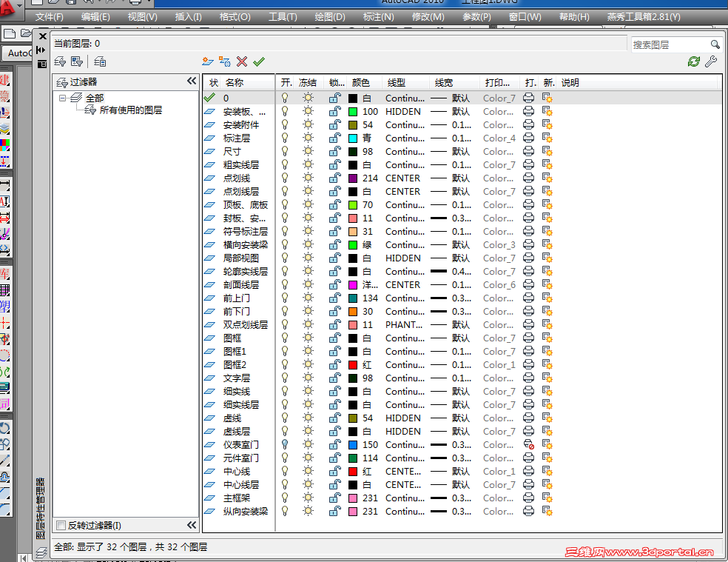This screenshot has width=728, height=562.
Task: Toggle freeze sun icon for 图框 layer
Action: coord(308,338)
